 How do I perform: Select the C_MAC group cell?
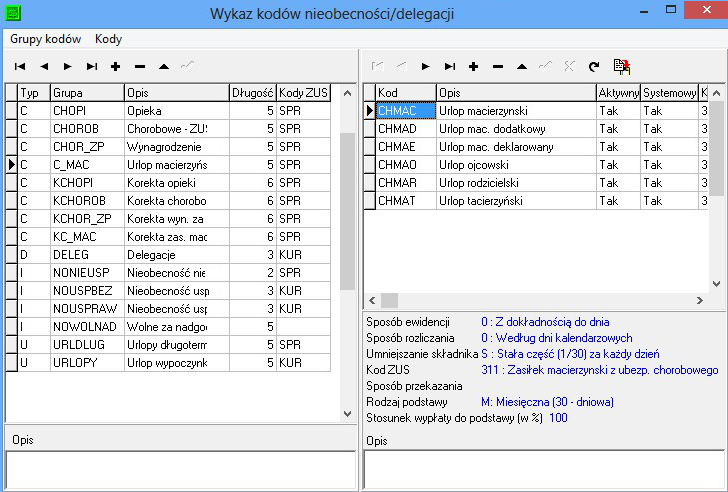pos(87,165)
